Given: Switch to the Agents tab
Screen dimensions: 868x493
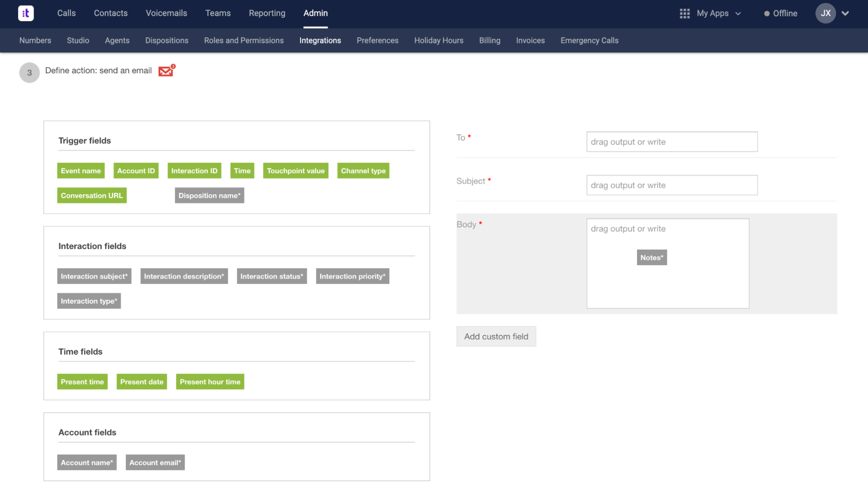Looking at the screenshot, I should tap(117, 40).
